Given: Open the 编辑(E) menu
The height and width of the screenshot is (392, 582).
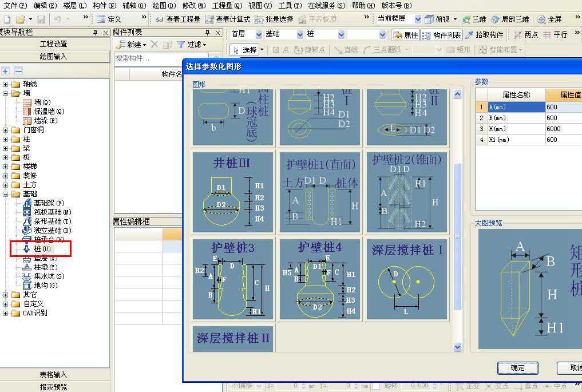Looking at the screenshot, I should coord(45,6).
